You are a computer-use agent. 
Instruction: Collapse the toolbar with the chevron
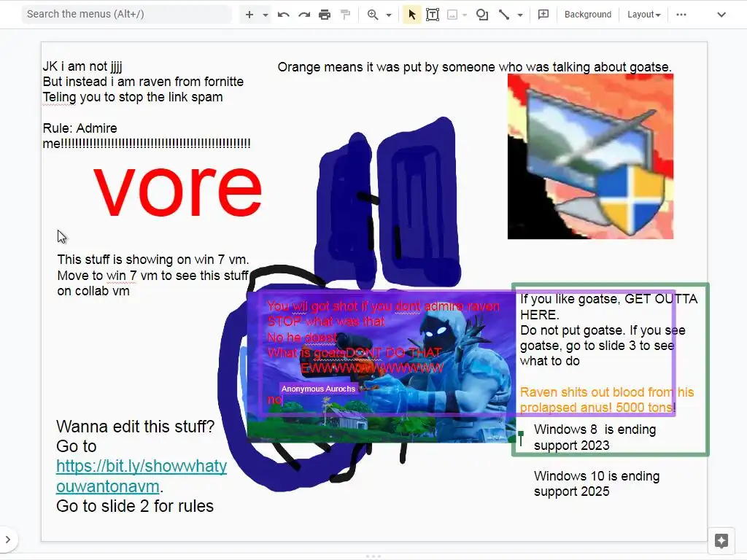coord(721,15)
